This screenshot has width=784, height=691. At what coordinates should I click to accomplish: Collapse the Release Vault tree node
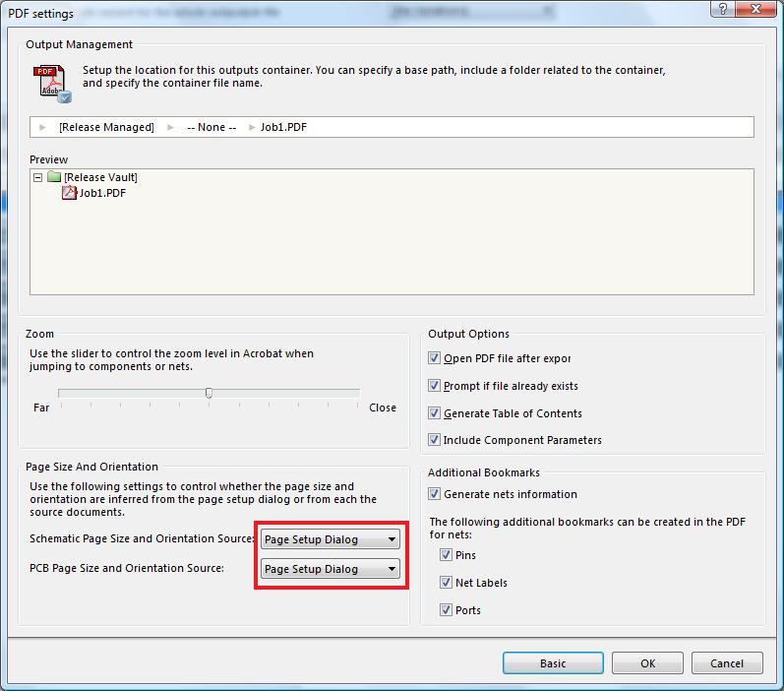(37, 177)
